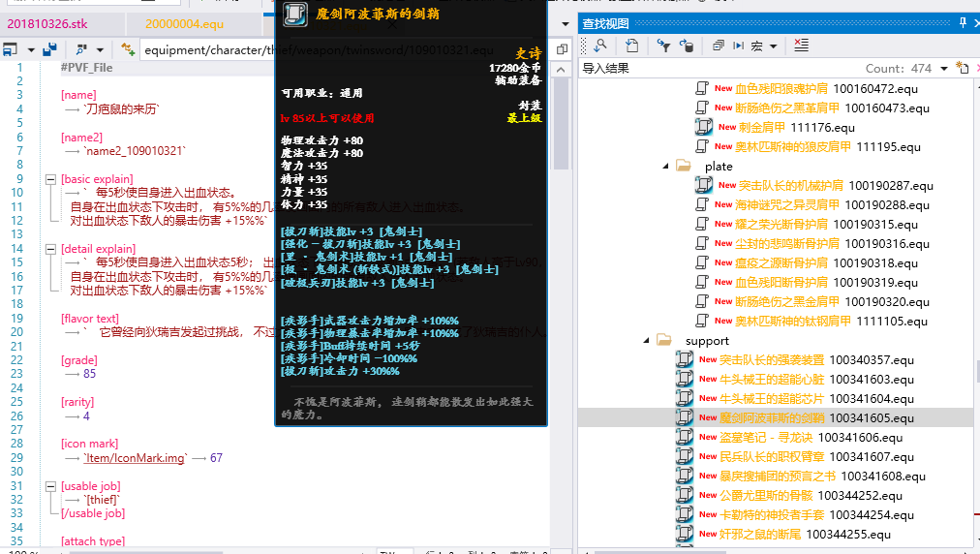This screenshot has width=980, height=554.
Task: Pin the search view panel
Action: tap(962, 22)
